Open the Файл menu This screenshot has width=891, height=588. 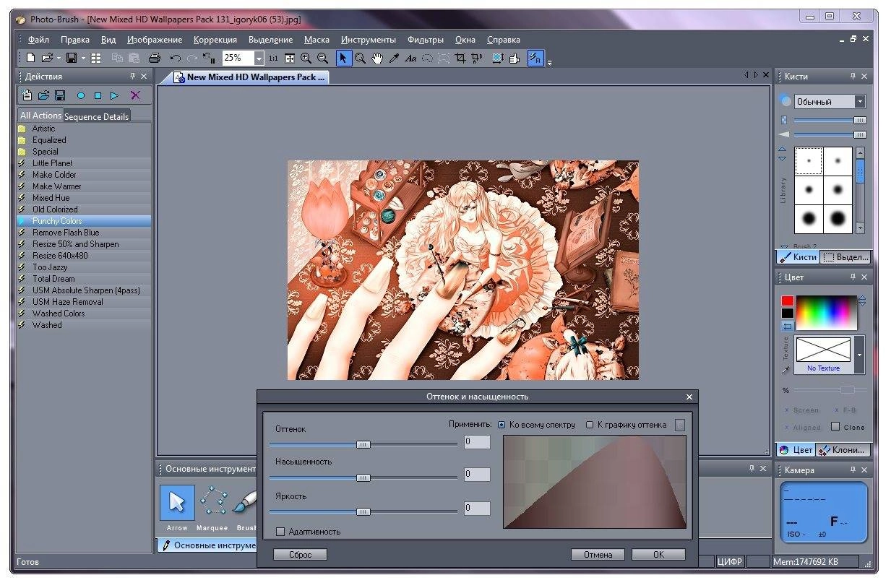pyautogui.click(x=38, y=40)
